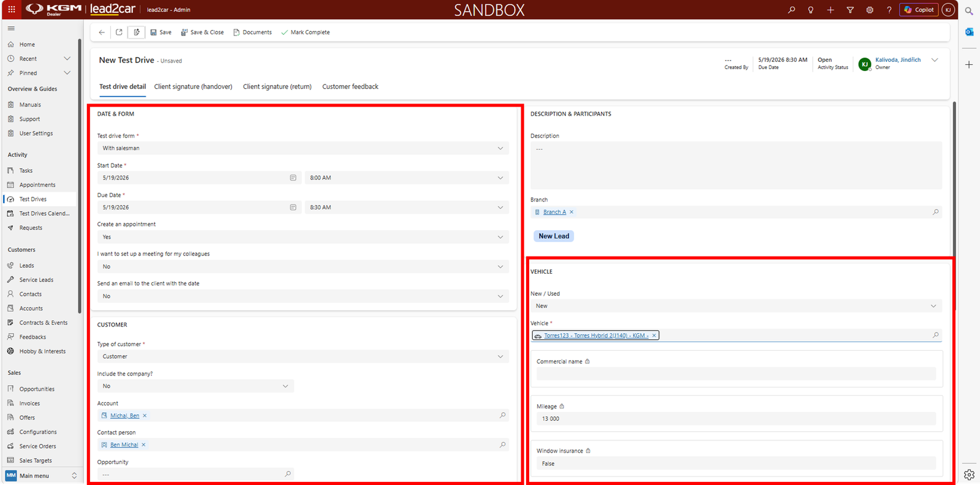The height and width of the screenshot is (485, 980).
Task: Remove Branch A from the Branch field
Action: point(571,212)
